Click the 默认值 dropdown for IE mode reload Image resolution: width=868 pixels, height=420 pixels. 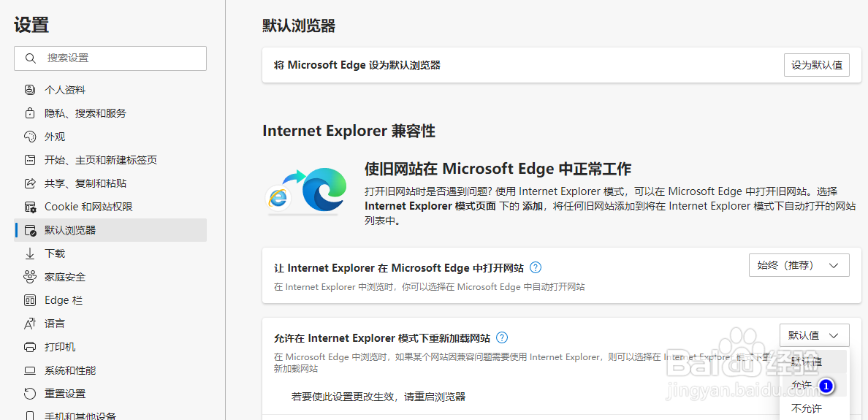pyautogui.click(x=814, y=335)
